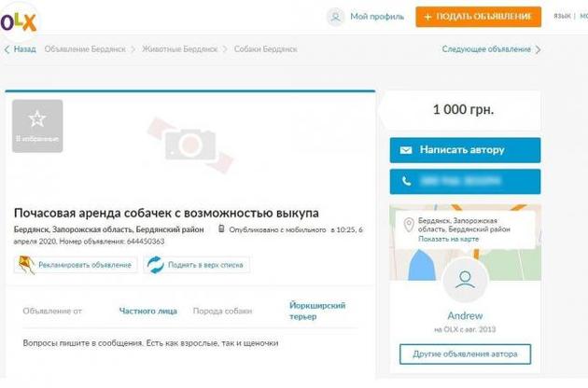Click Поднять в верх списка link
This screenshot has width=588, height=388.
pos(205,265)
